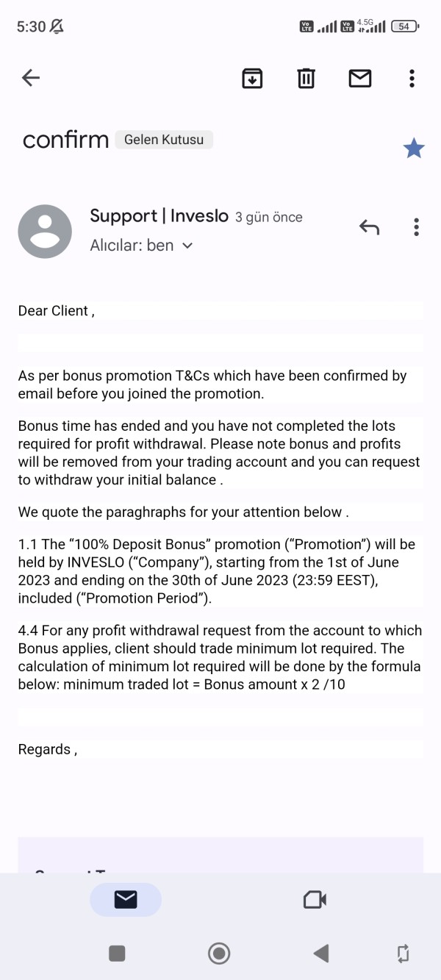Switch to the Mail tab at bottom
This screenshot has width=441, height=980.
[x=126, y=899]
